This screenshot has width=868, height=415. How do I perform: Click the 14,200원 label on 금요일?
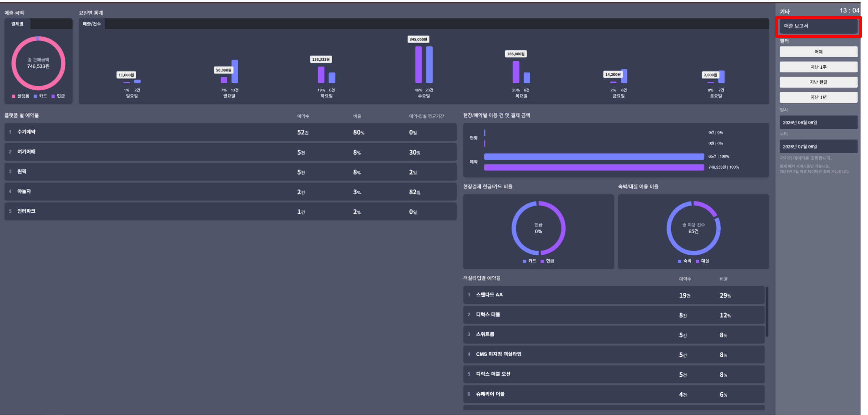(613, 75)
